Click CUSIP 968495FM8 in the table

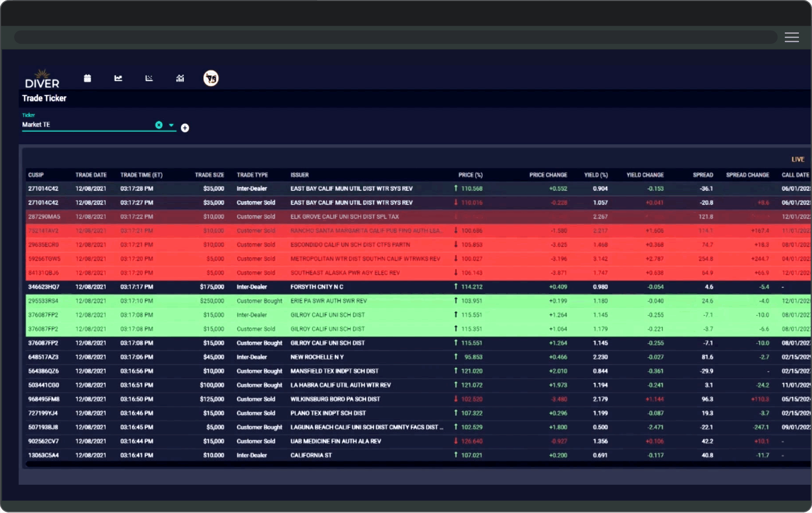(x=44, y=399)
